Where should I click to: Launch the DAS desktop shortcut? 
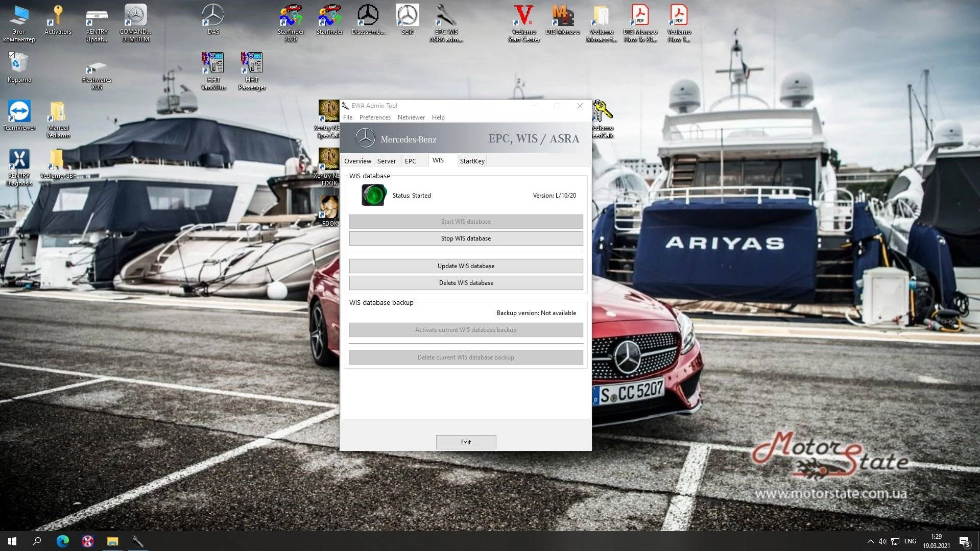[x=213, y=19]
